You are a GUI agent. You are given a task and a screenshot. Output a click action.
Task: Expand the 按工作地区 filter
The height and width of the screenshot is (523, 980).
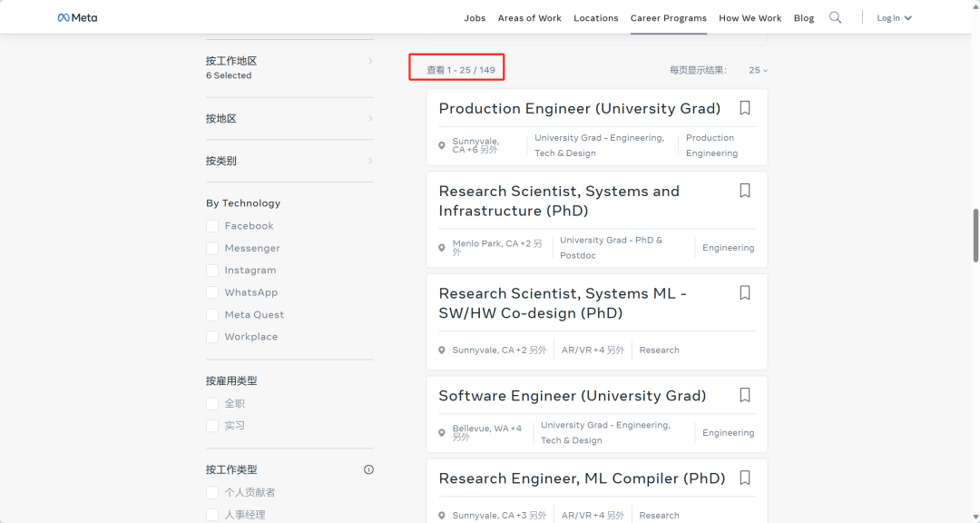point(289,67)
